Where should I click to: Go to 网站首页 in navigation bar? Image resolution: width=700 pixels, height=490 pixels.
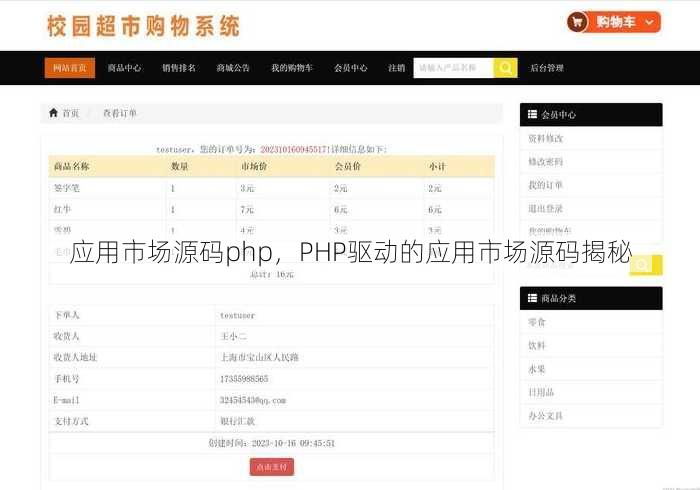coord(70,68)
